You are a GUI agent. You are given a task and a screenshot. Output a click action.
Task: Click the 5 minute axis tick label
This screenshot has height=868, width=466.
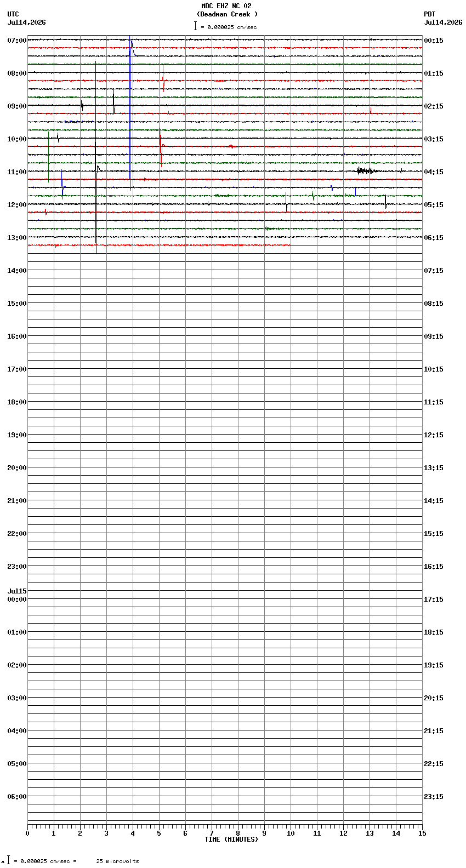click(x=159, y=833)
